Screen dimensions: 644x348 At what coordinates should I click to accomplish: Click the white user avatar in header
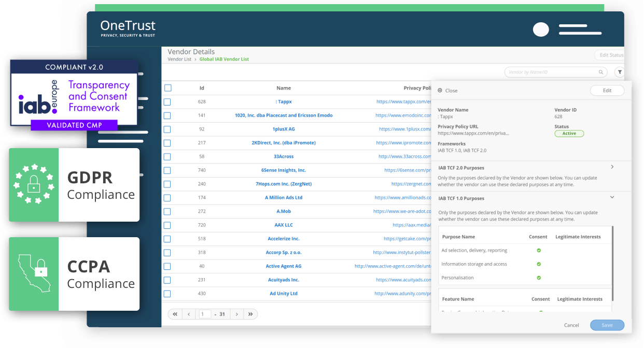pos(541,30)
